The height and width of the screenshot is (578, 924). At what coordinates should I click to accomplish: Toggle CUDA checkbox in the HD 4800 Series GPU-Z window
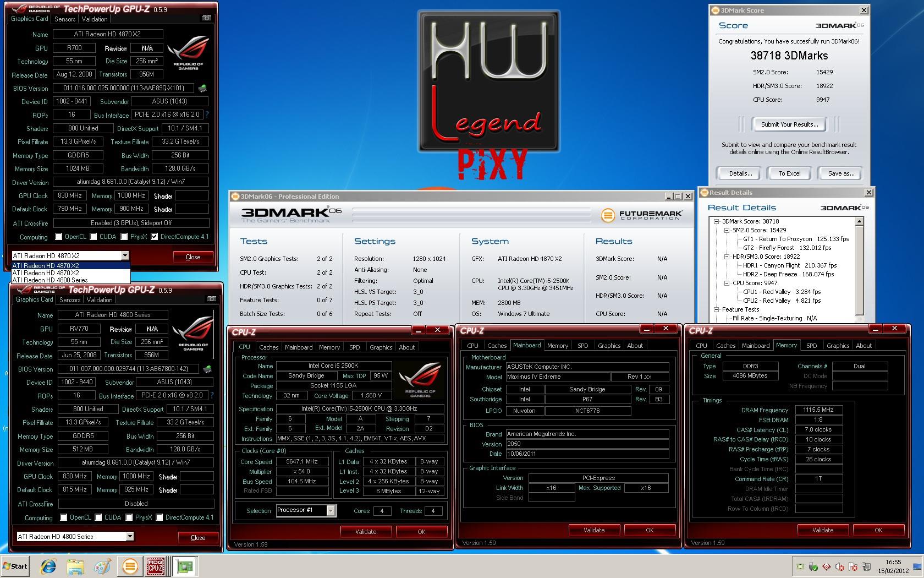pos(98,517)
